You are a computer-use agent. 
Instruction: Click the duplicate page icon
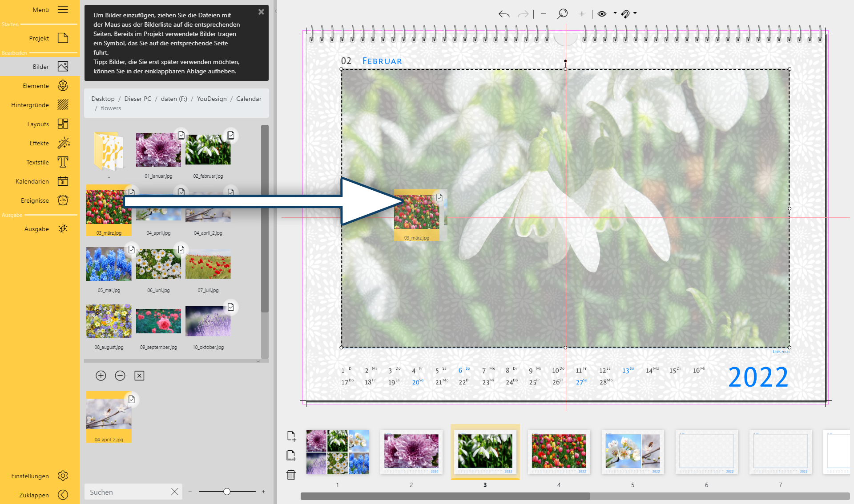[291, 456]
